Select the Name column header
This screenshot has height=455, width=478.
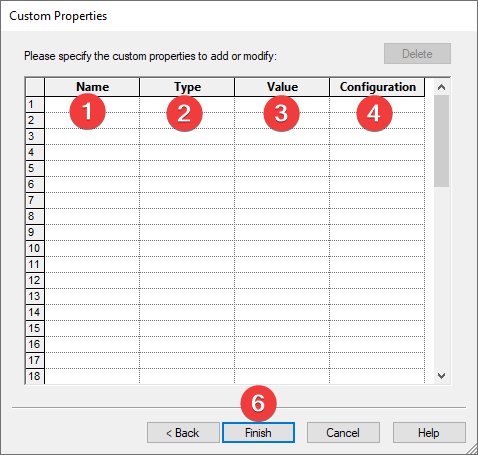(x=92, y=87)
